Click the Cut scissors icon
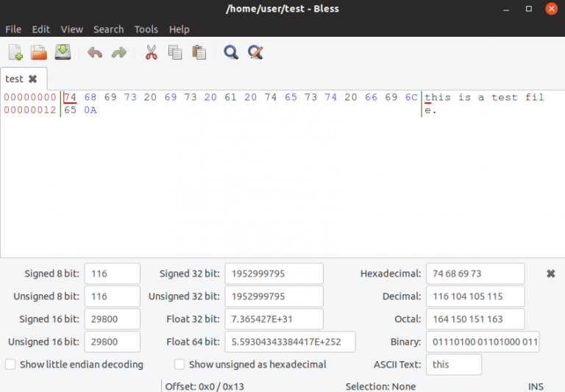 click(x=152, y=52)
